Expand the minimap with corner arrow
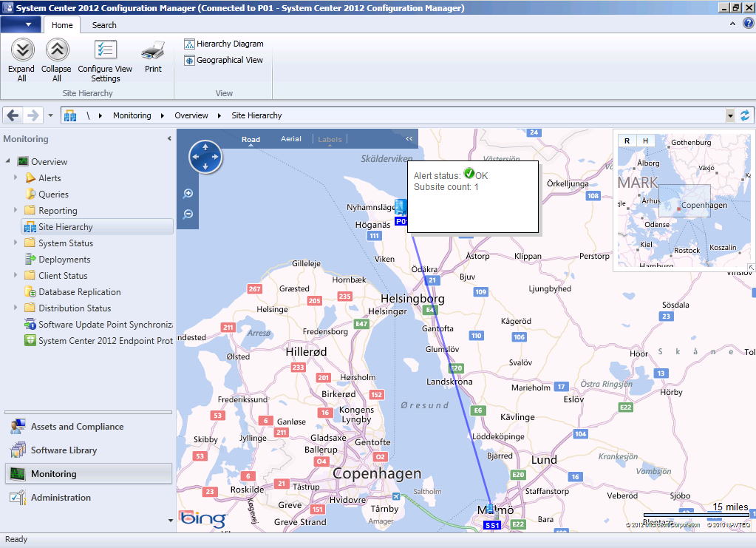The height and width of the screenshot is (548, 756). tap(751, 267)
